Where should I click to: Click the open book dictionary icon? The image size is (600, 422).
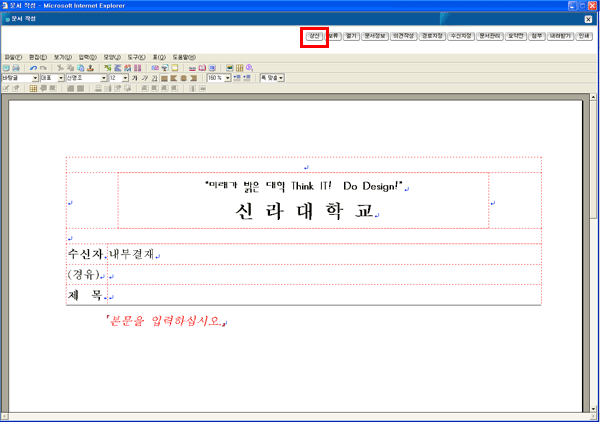click(x=202, y=68)
